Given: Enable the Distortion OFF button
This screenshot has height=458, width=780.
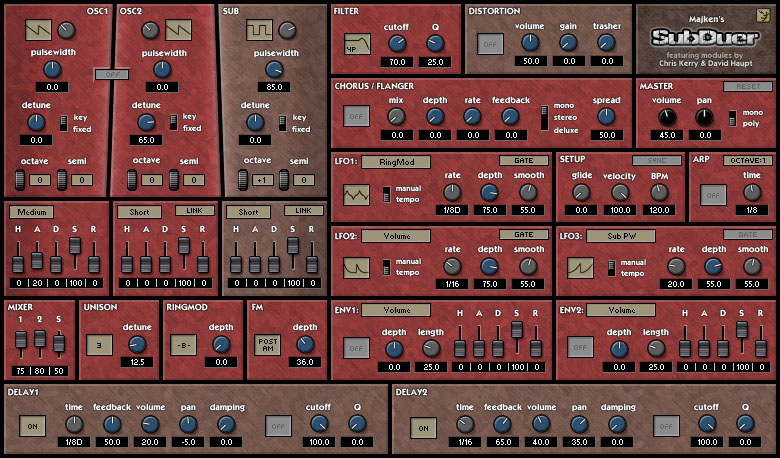Looking at the screenshot, I should pos(490,44).
